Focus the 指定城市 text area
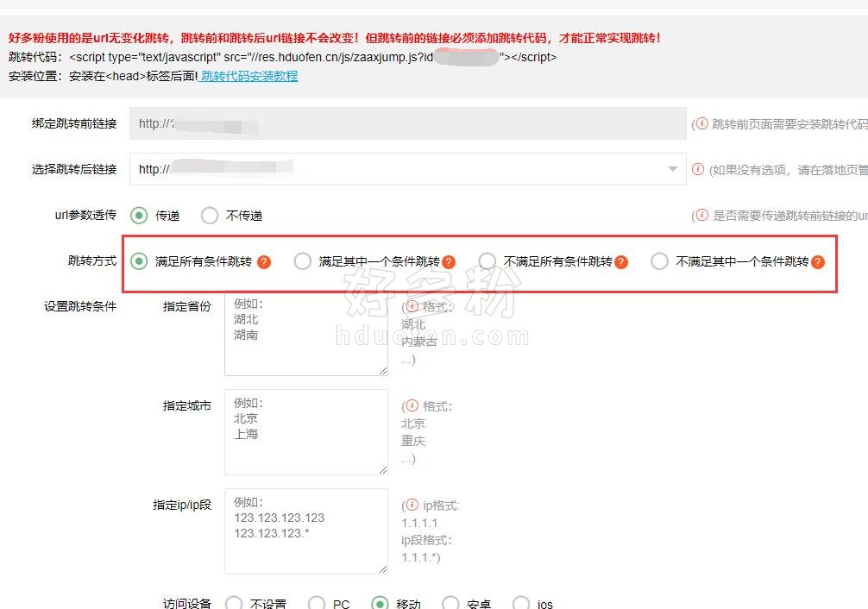Viewport: 868px width, 609px height. point(306,432)
